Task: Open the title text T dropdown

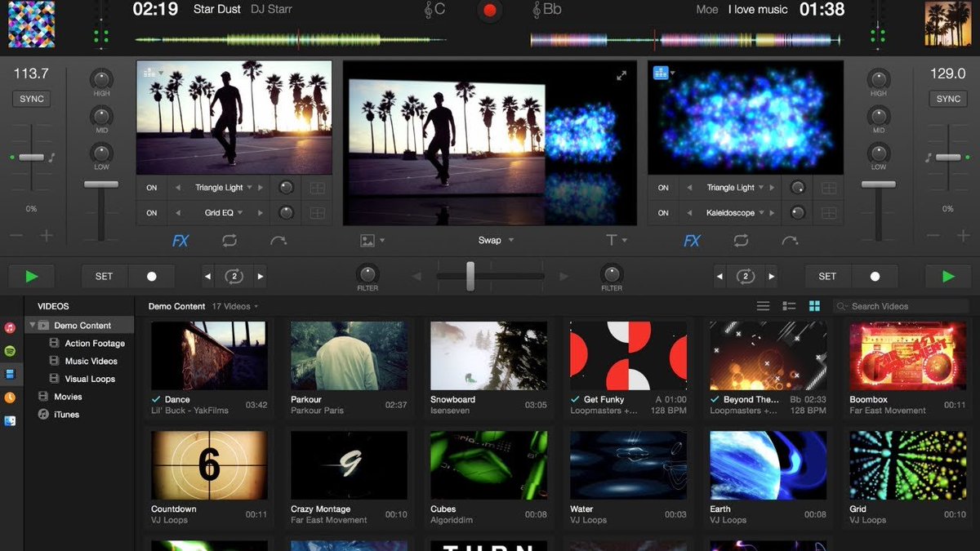Action: point(617,241)
